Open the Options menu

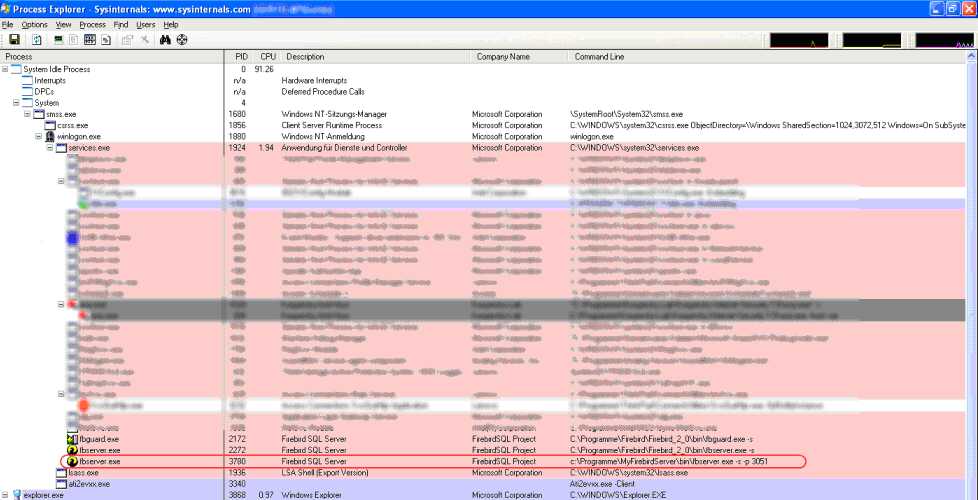(34, 25)
